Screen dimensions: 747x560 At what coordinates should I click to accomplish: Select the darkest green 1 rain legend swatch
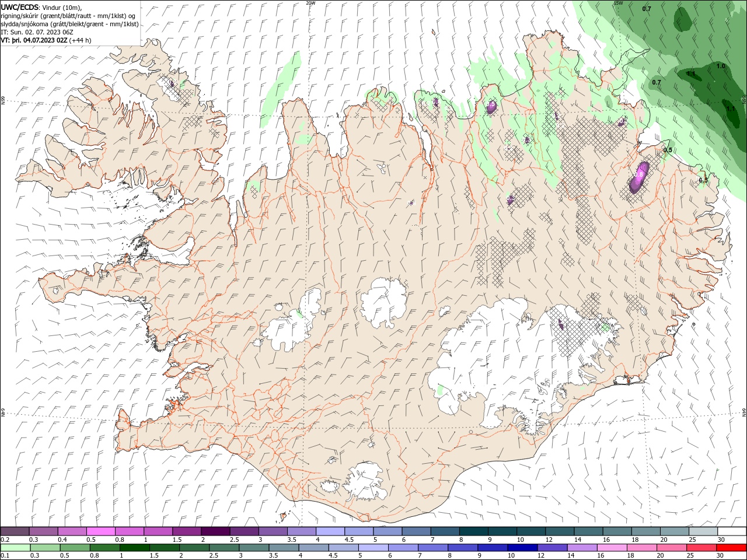pos(135,548)
